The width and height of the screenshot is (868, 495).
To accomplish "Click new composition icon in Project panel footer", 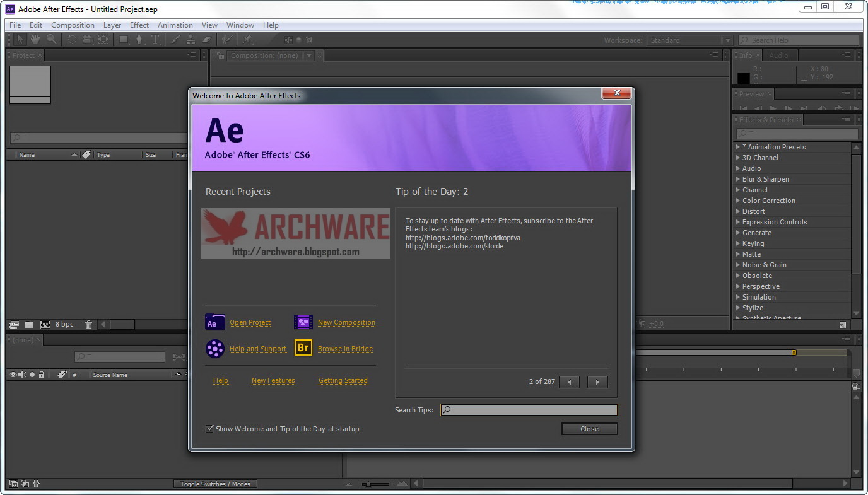I will pyautogui.click(x=45, y=325).
